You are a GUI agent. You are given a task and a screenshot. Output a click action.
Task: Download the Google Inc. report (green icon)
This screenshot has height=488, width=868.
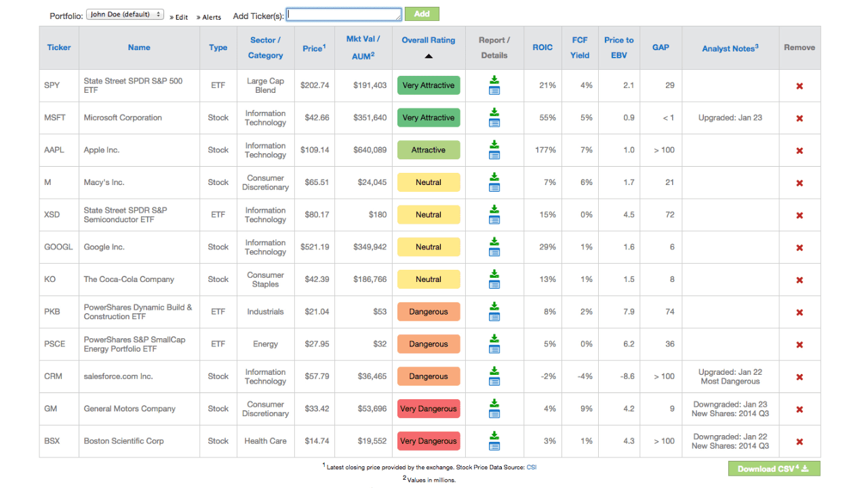[x=494, y=241]
